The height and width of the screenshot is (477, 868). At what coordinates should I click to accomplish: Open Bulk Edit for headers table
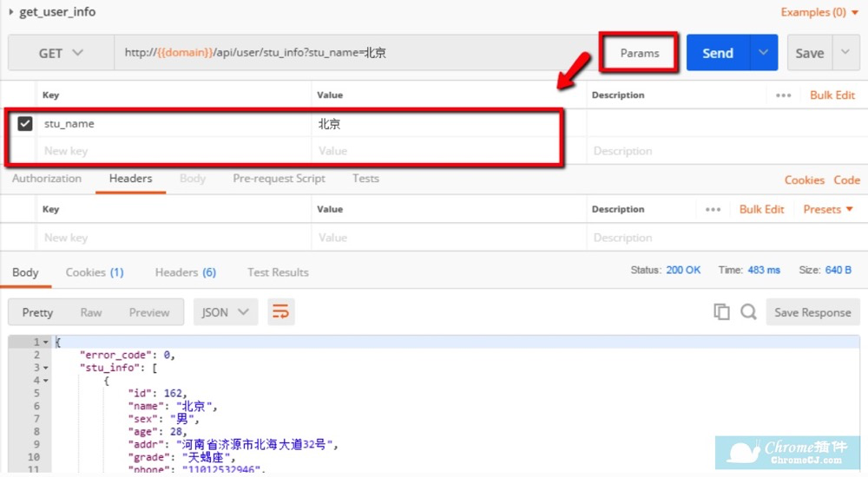click(762, 209)
